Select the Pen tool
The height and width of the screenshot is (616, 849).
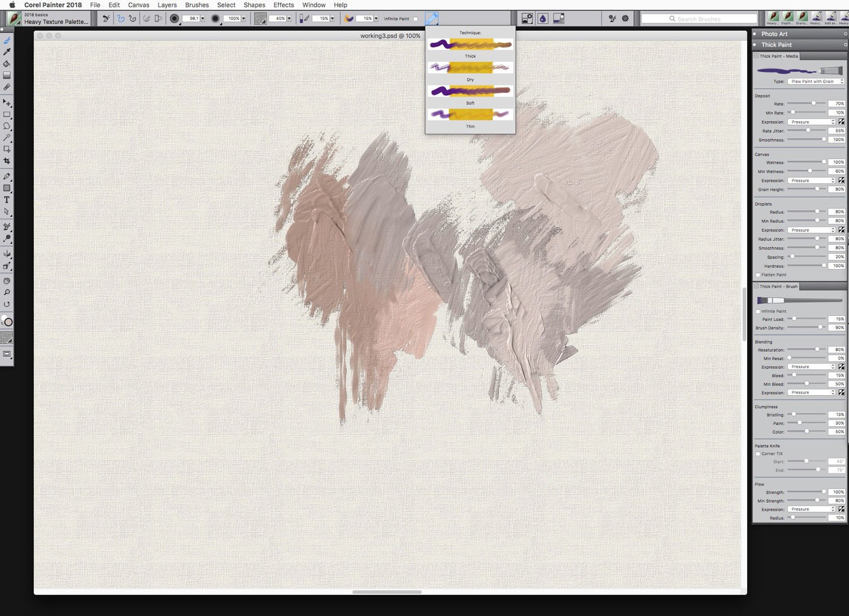[7, 177]
